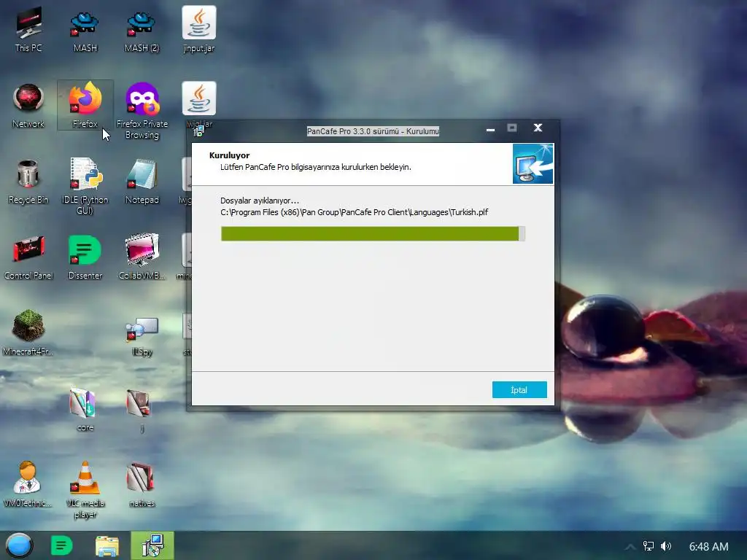Select the VLC media player shortcut
Screen dimensions: 747x560
tap(85, 489)
